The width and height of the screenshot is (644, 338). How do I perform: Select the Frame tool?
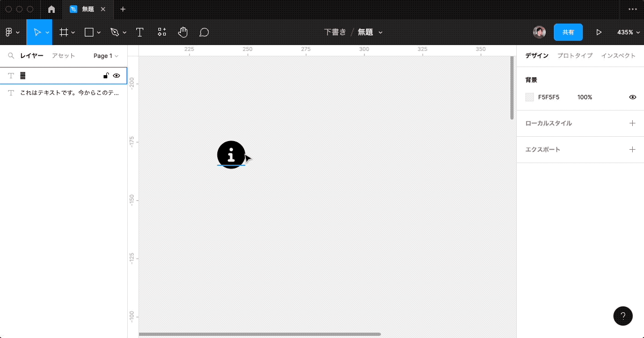63,32
